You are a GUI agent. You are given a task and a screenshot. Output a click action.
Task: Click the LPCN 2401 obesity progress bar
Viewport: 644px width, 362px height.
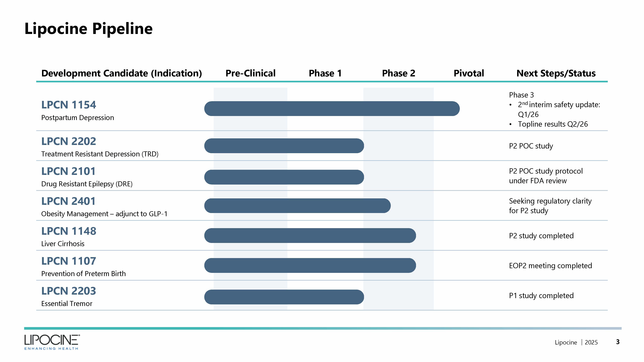[297, 206]
